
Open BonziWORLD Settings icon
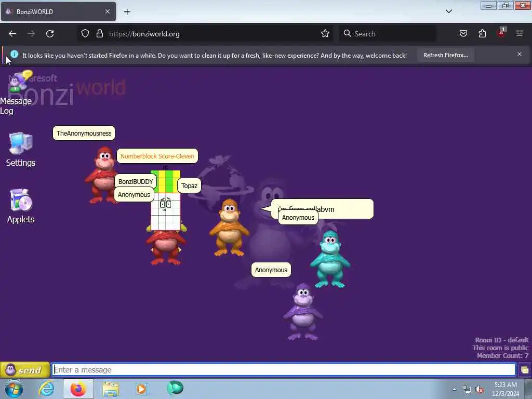click(21, 150)
